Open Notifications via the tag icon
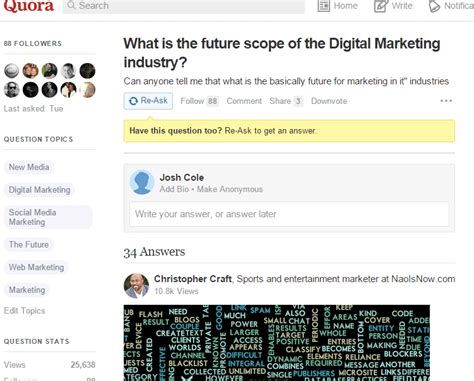The height and width of the screenshot is (381, 474). point(434,6)
